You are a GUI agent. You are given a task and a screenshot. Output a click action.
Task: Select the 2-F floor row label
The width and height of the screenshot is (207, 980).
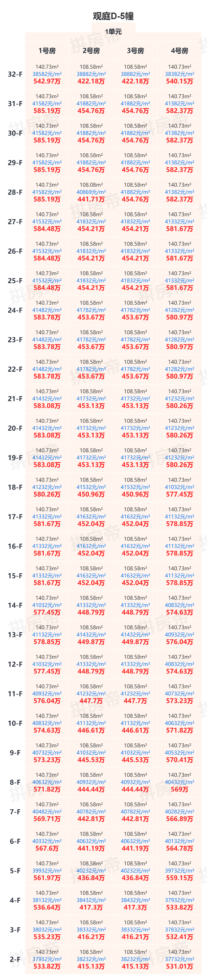[x=15, y=959]
